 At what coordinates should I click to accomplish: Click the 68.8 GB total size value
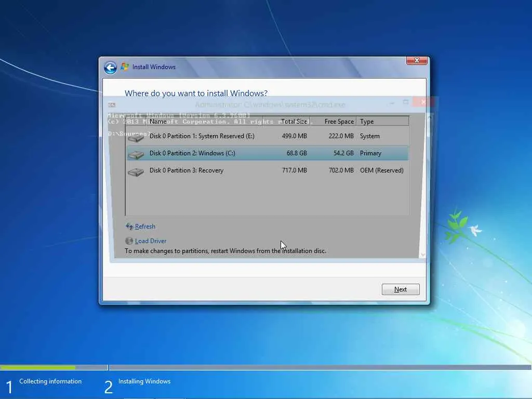tap(297, 153)
